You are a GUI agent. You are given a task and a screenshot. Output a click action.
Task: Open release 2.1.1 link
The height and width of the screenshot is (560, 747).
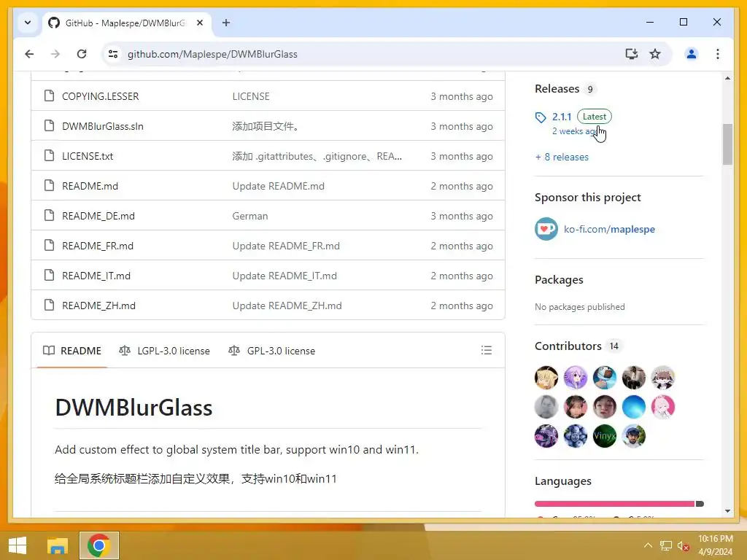(562, 117)
